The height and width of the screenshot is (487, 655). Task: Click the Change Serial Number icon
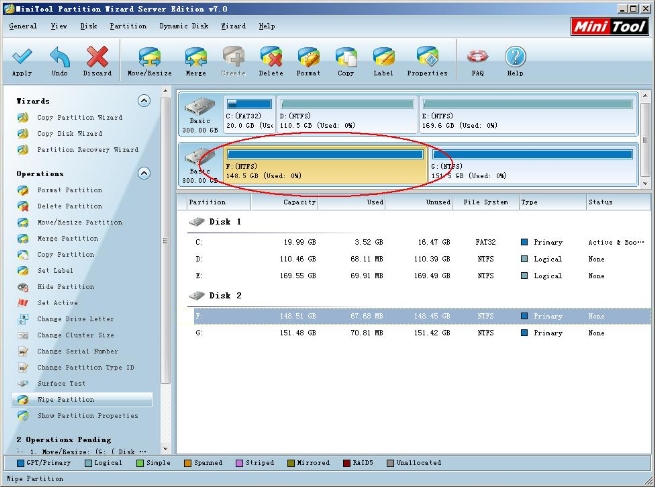pyautogui.click(x=23, y=352)
